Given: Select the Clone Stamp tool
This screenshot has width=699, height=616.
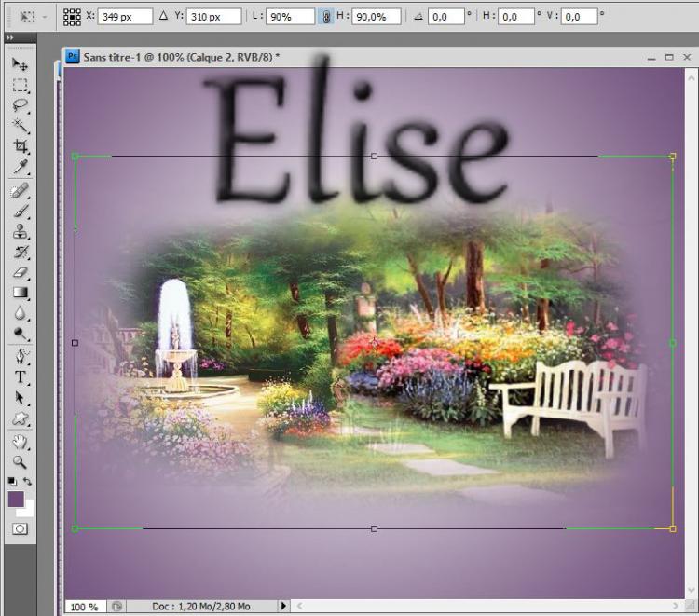Looking at the screenshot, I should point(20,232).
